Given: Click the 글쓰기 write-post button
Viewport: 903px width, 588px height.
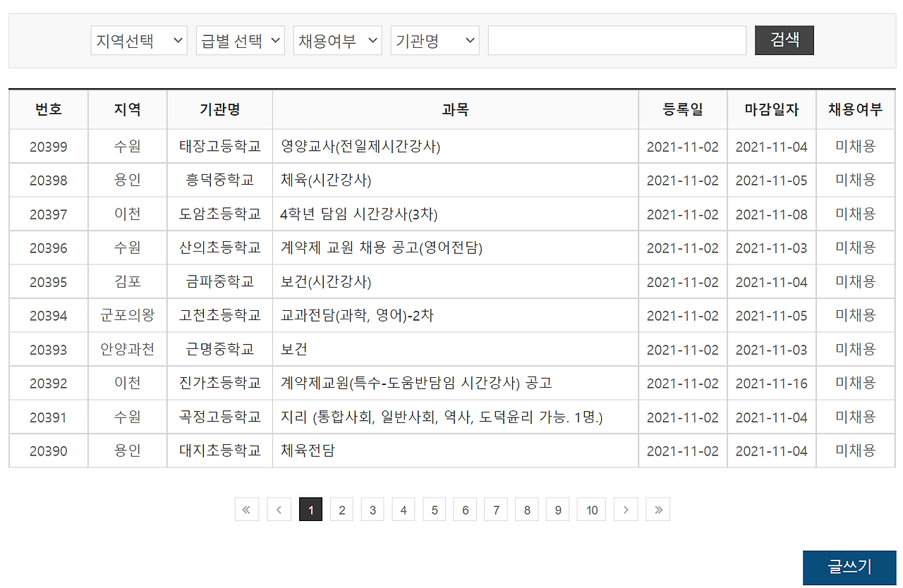Looking at the screenshot, I should 849,568.
